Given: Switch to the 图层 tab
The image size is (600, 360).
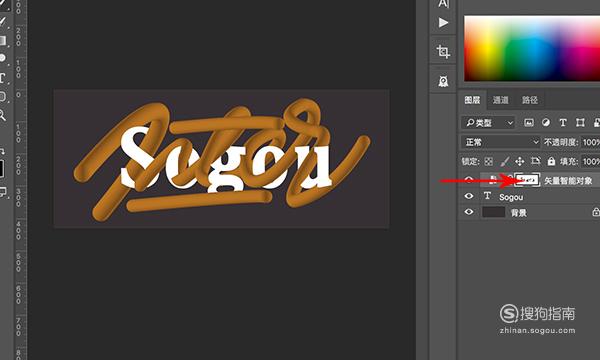Looking at the screenshot, I should point(472,100).
